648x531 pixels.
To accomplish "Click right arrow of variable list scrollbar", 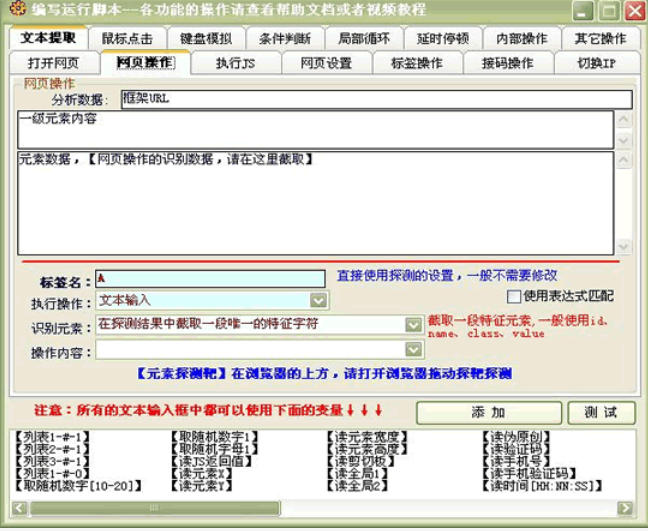I will coord(624,508).
